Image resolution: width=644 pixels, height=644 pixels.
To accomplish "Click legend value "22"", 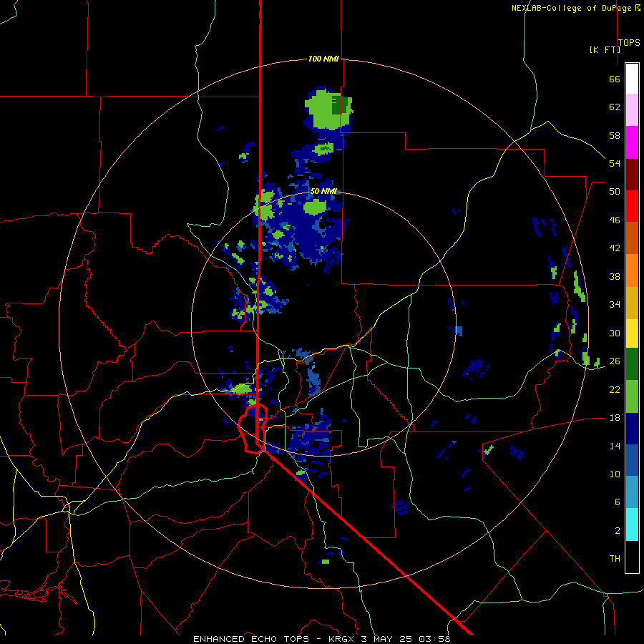I will (615, 390).
